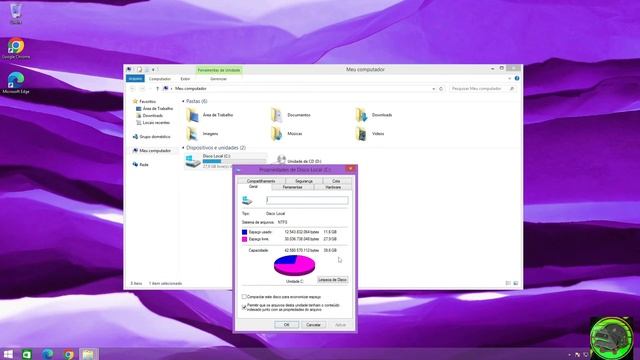Click the magenta Espaço livre color swatch
The height and width of the screenshot is (360, 640).
[x=244, y=239]
